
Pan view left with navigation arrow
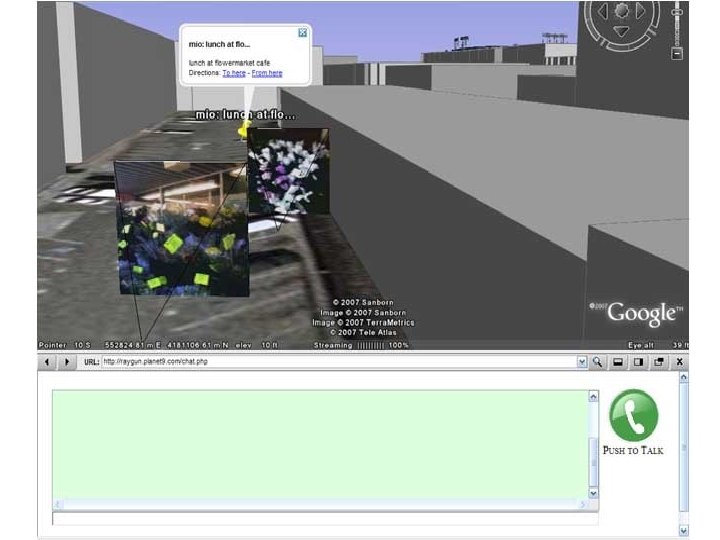tap(603, 11)
